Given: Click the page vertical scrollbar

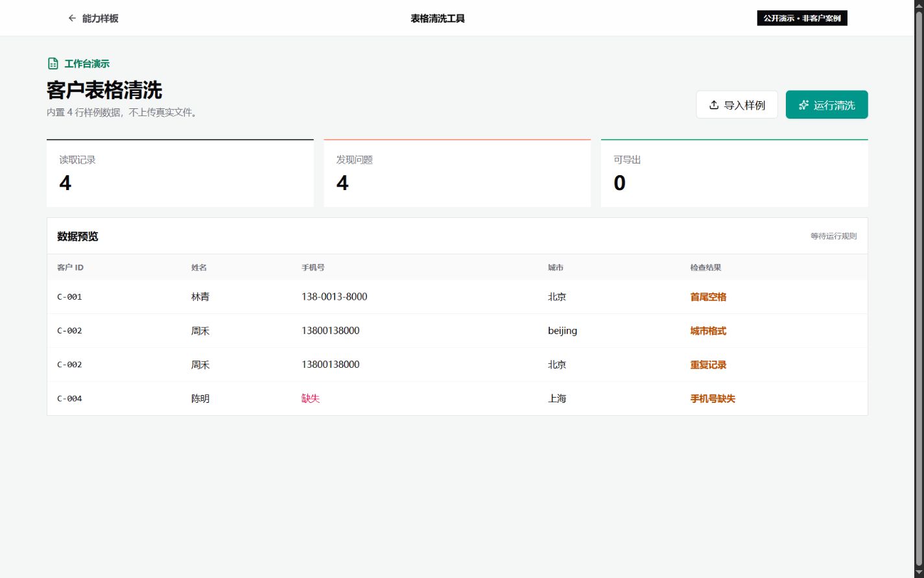Looking at the screenshot, I should (x=919, y=289).
